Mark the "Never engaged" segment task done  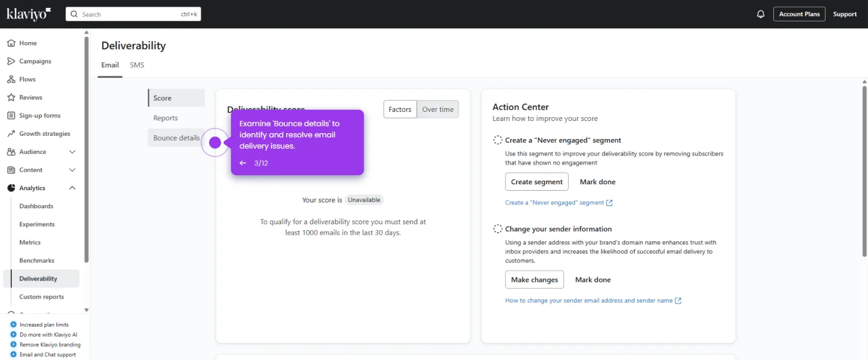(x=597, y=182)
